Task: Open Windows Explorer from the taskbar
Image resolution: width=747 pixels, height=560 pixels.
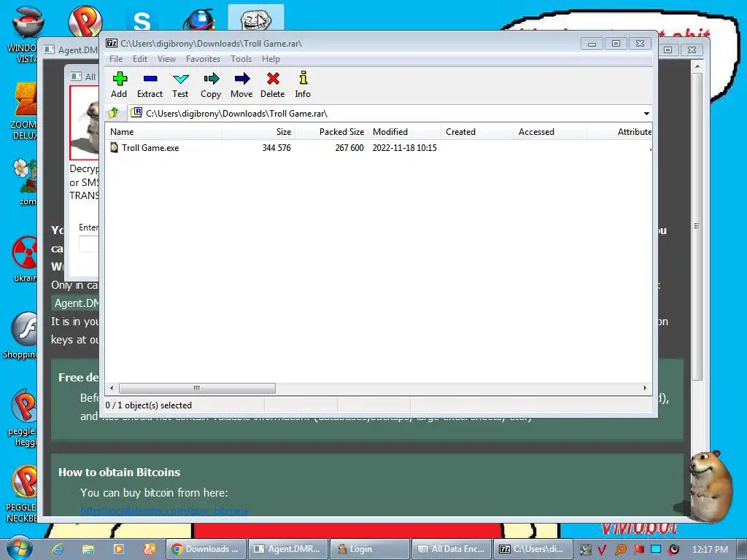Action: coord(88,549)
